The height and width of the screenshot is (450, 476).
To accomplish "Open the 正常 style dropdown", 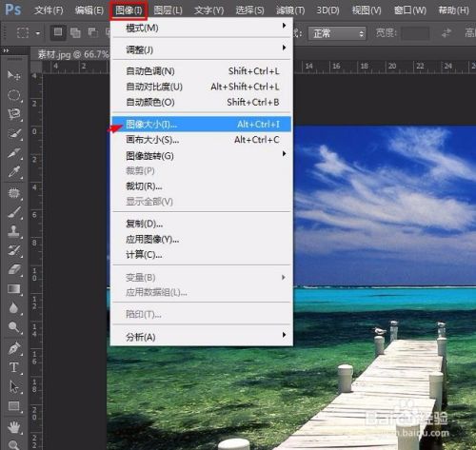I will pos(337,33).
